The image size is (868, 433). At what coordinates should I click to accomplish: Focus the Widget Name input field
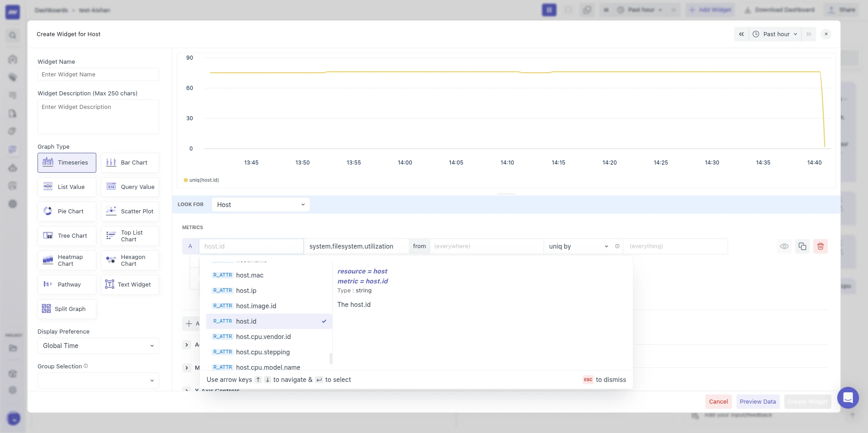98,75
